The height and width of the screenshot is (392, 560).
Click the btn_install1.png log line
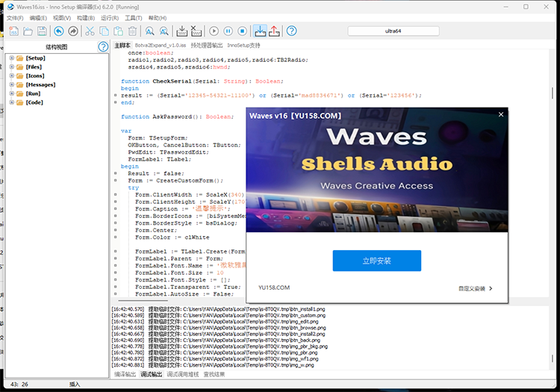coord(218,309)
